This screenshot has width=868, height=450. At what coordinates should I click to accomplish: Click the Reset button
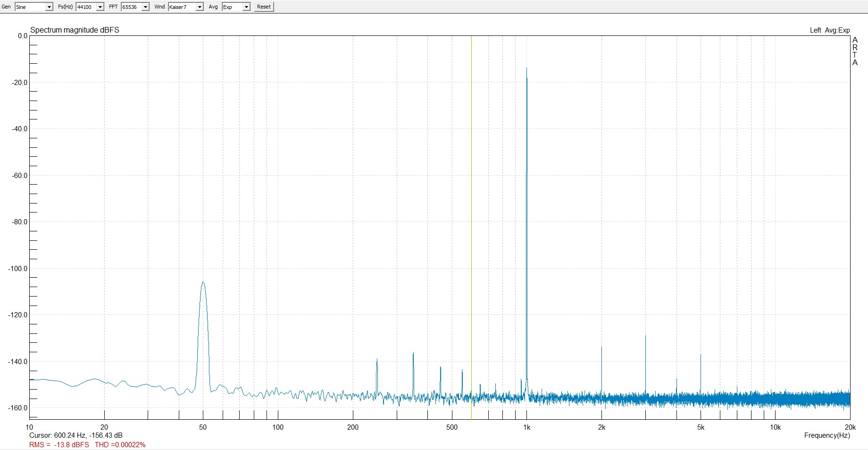(264, 7)
